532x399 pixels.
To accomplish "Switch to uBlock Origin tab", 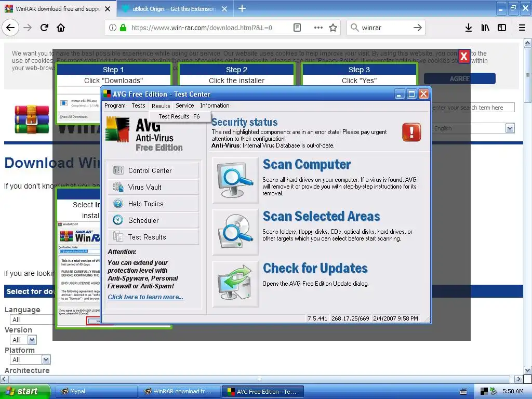I will 174,9.
